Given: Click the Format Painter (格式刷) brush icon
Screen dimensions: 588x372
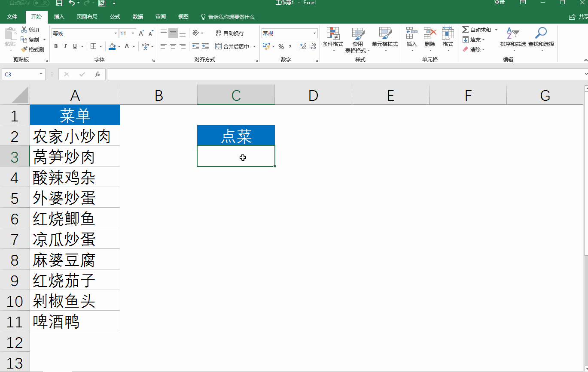Looking at the screenshot, I should click(x=24, y=49).
